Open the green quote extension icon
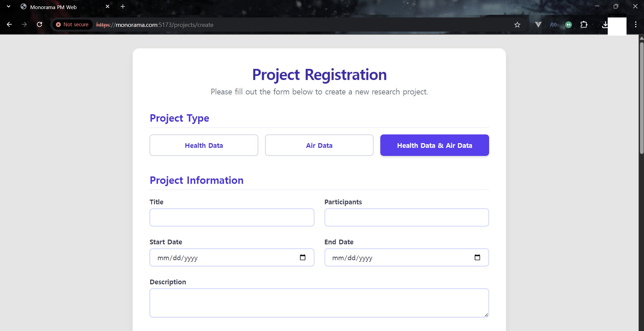Image resolution: width=644 pixels, height=331 pixels. (x=568, y=25)
